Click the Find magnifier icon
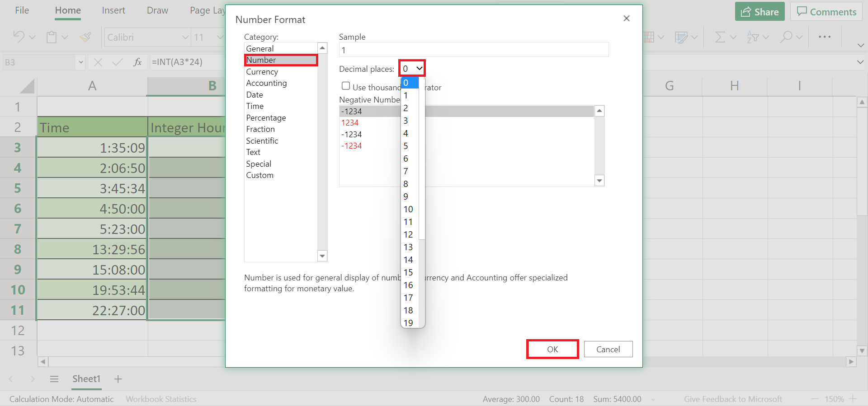Image resolution: width=868 pixels, height=406 pixels. pyautogui.click(x=787, y=37)
